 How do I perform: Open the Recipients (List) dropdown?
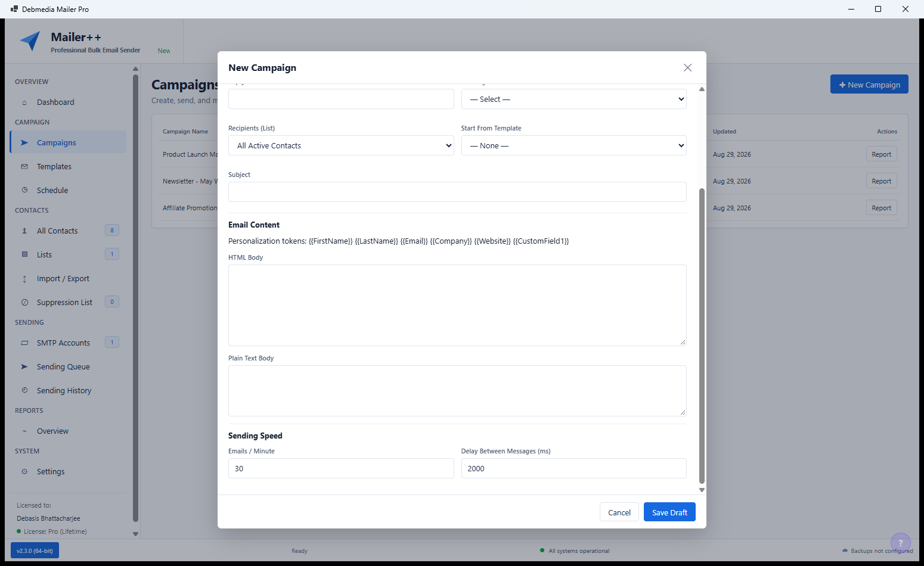click(x=341, y=145)
